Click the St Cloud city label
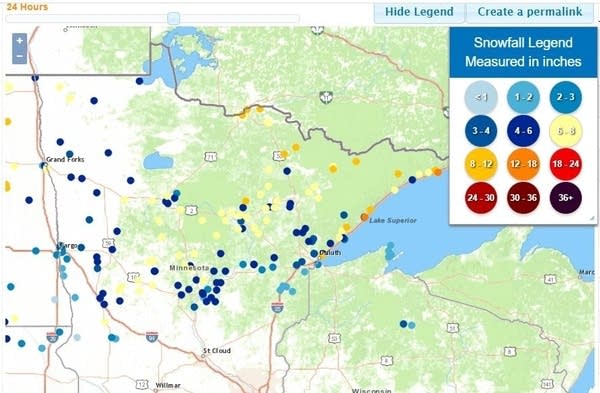Viewport: 600px width, 393px height. (217, 351)
